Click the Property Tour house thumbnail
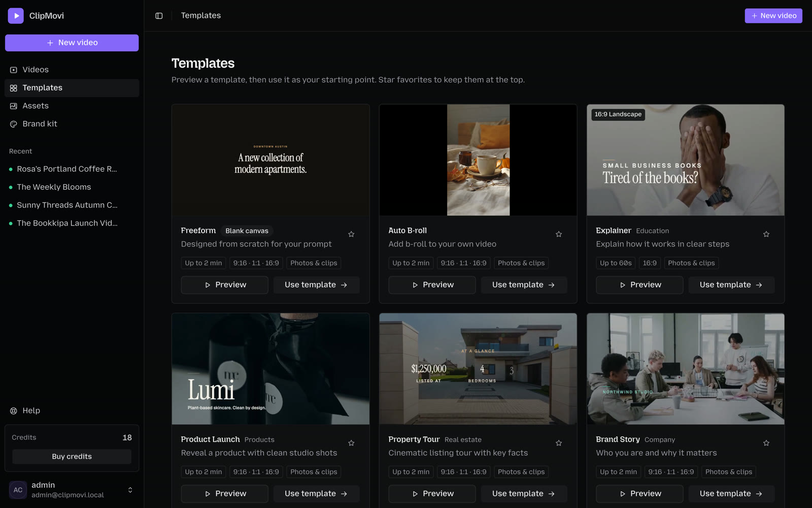The image size is (812, 508). click(x=478, y=369)
